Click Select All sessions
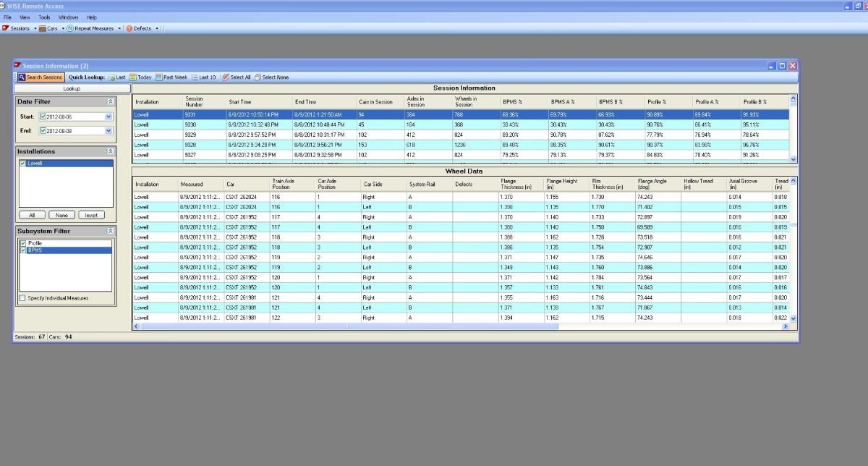The image size is (868, 466). pos(237,77)
